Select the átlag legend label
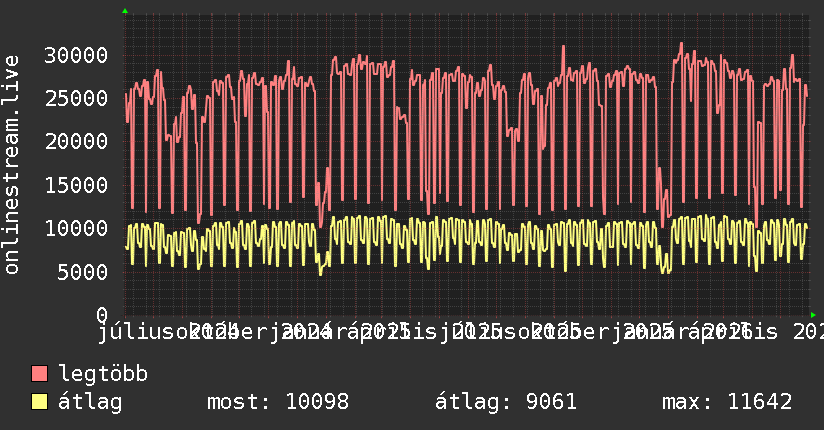Screen dimensions: 824x430 (90, 402)
